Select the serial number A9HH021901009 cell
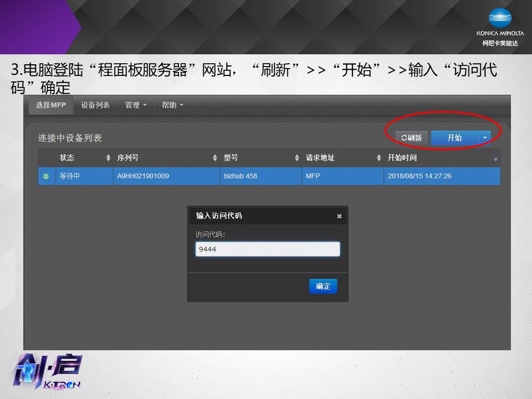The image size is (532, 399). (x=143, y=176)
